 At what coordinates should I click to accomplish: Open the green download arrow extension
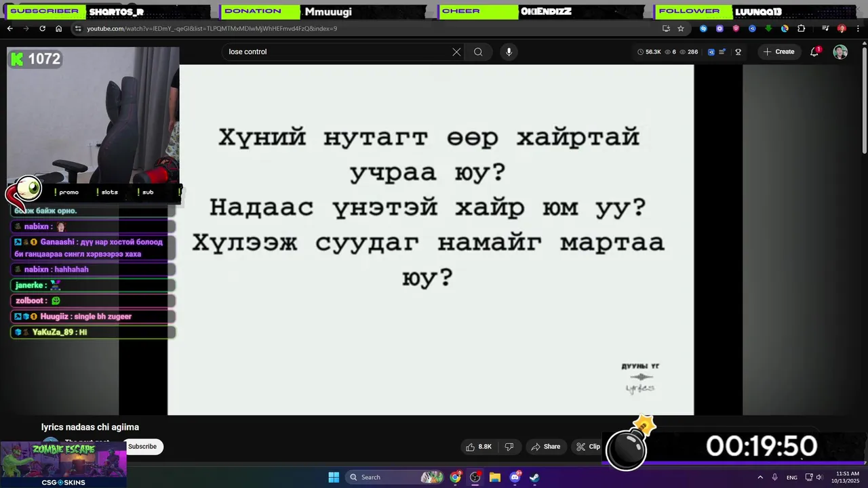click(768, 28)
